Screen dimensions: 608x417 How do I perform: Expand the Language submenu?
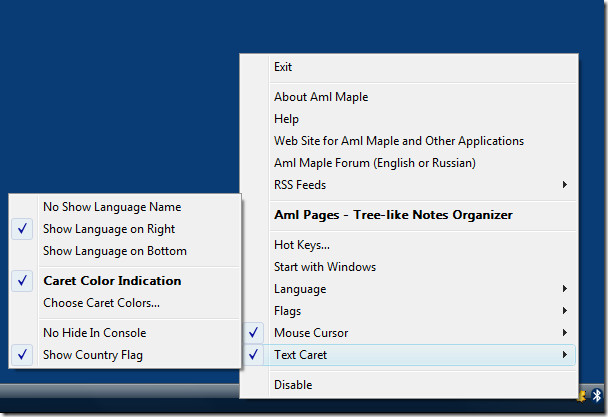coord(409,289)
